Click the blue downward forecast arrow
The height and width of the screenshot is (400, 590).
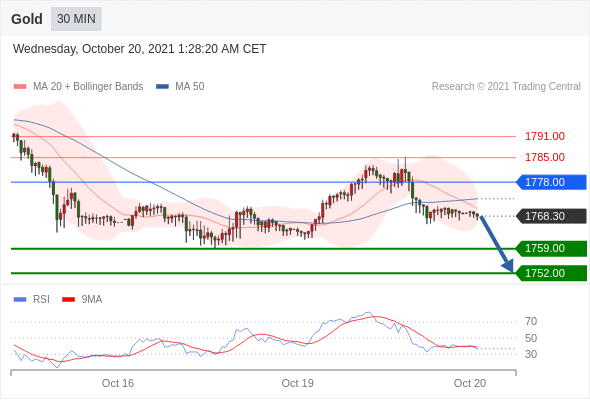click(497, 244)
